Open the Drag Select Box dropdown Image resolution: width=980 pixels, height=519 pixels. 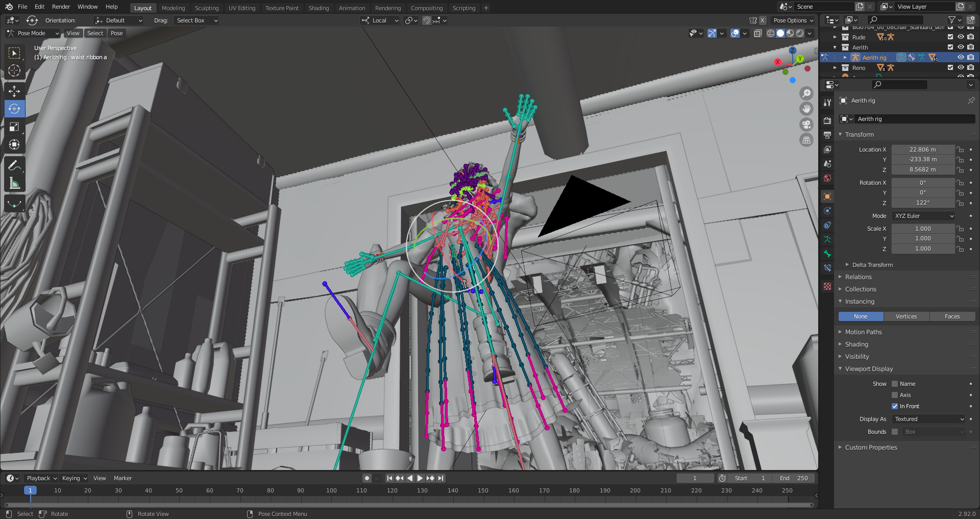click(x=197, y=20)
